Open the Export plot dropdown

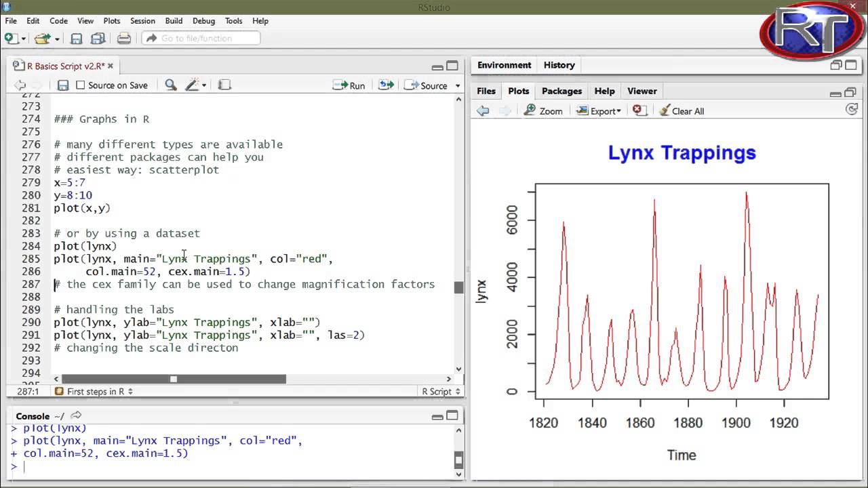tap(598, 111)
